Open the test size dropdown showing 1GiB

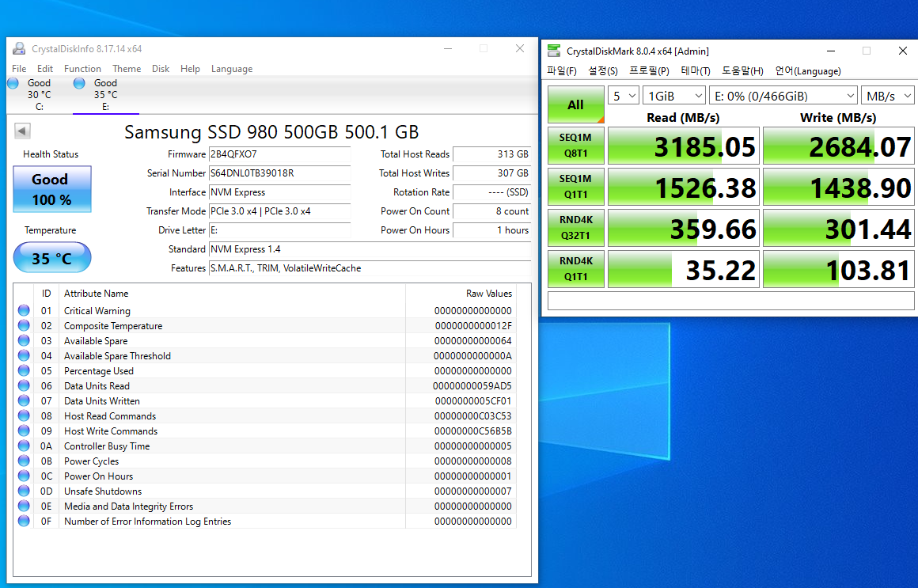674,96
